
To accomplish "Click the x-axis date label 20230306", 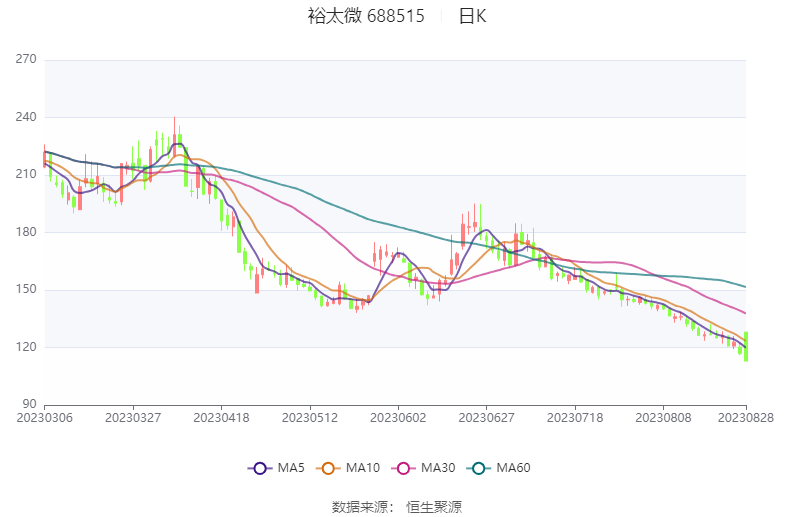I will click(45, 418).
